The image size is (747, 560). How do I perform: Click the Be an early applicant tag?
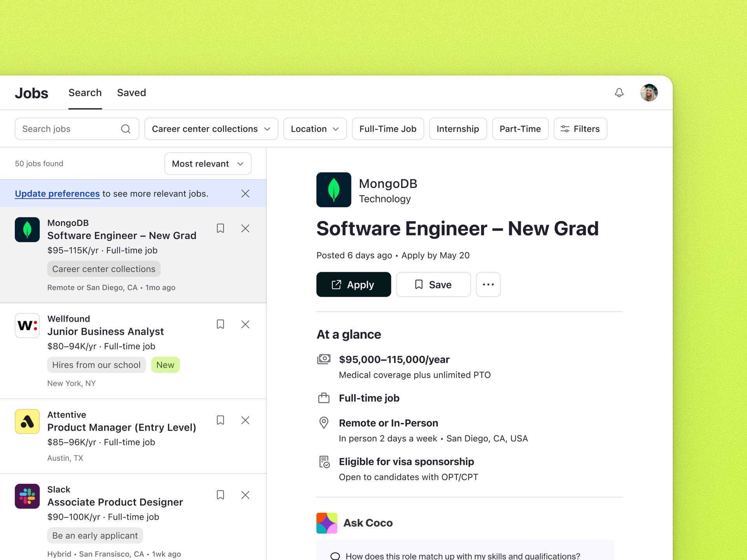coord(95,535)
